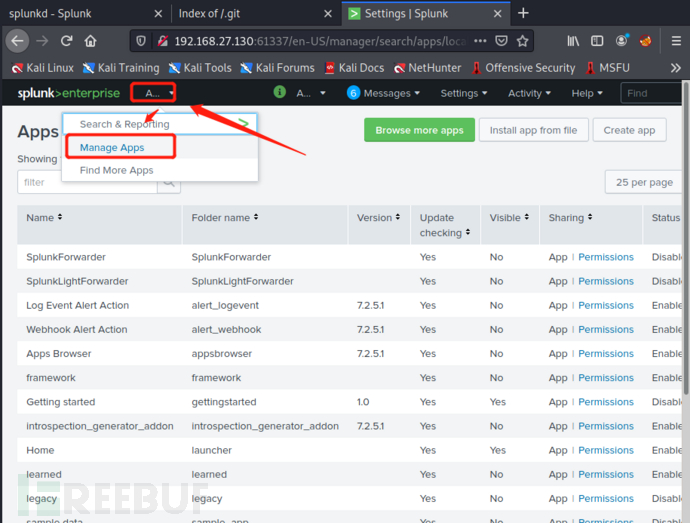The width and height of the screenshot is (690, 523).
Task: Open Permissions for the legacy app
Action: point(606,498)
